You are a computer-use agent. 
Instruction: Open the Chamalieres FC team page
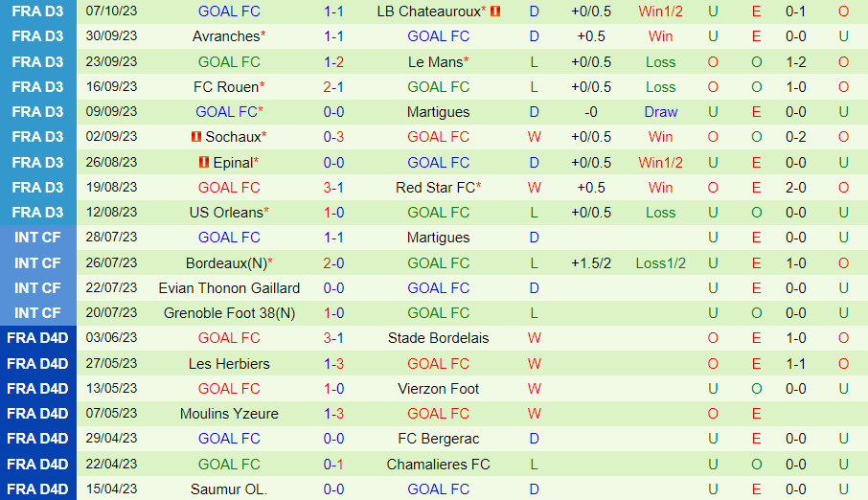pos(438,464)
